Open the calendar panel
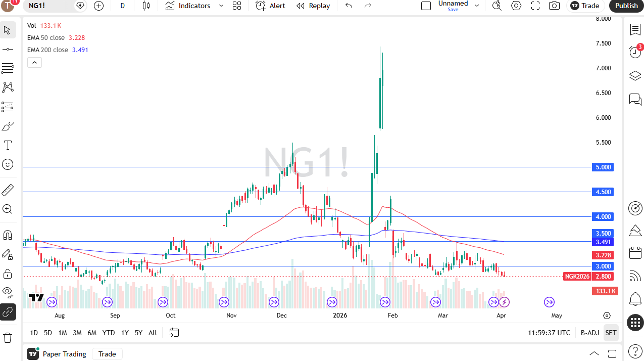The width and height of the screenshot is (644, 361). pyautogui.click(x=635, y=253)
